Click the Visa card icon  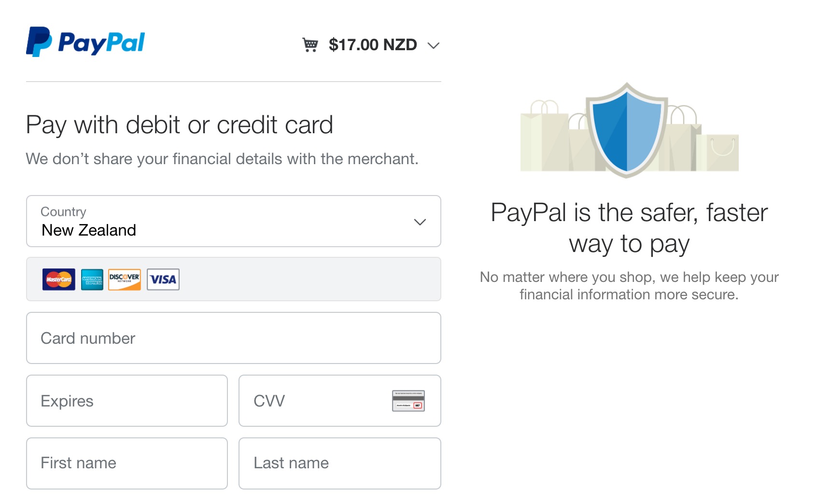(163, 280)
